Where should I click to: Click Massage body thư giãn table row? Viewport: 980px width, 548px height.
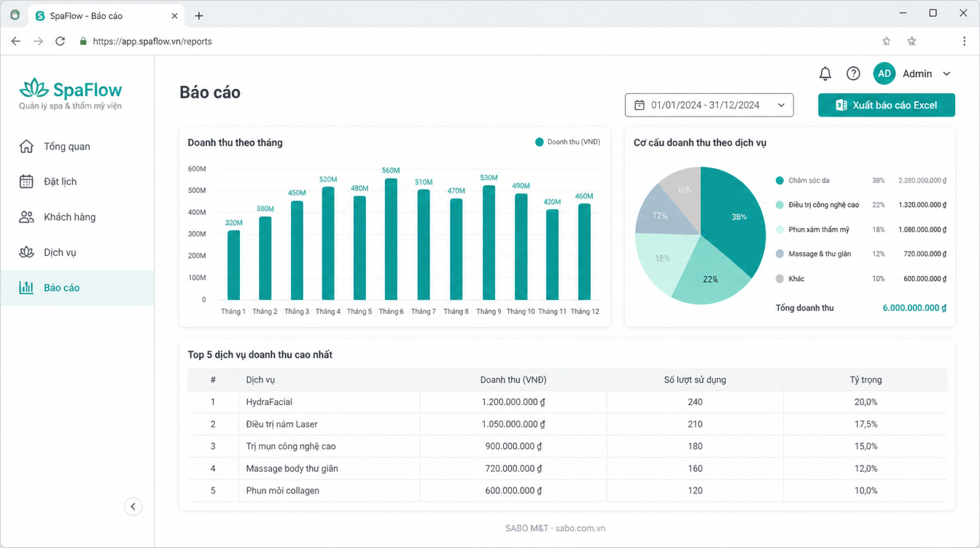point(567,469)
